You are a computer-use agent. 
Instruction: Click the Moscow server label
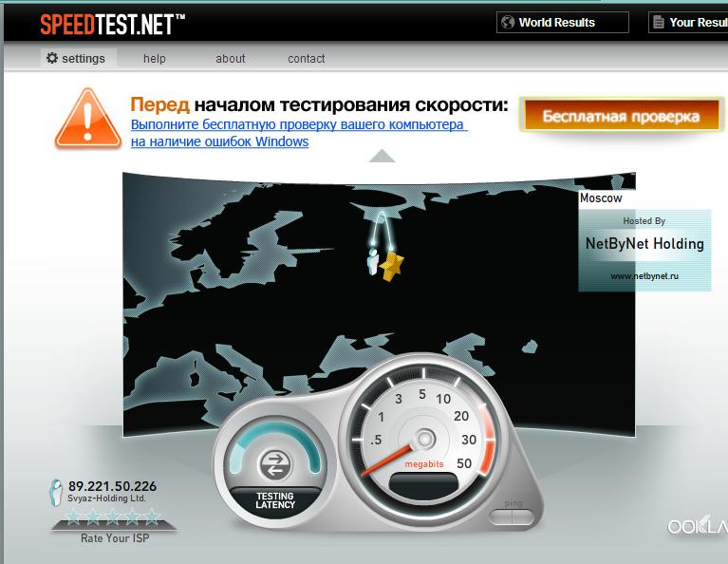click(x=601, y=197)
